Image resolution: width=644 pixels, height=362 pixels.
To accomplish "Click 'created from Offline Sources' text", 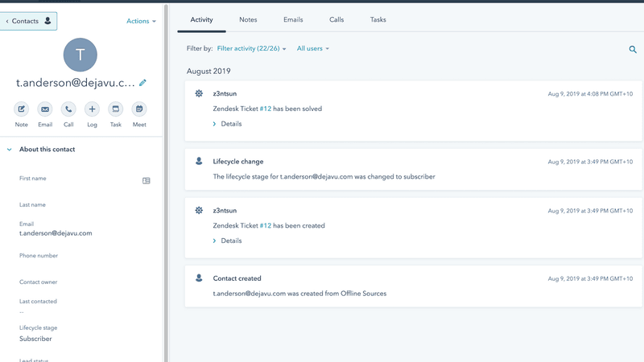I will click(x=343, y=294).
